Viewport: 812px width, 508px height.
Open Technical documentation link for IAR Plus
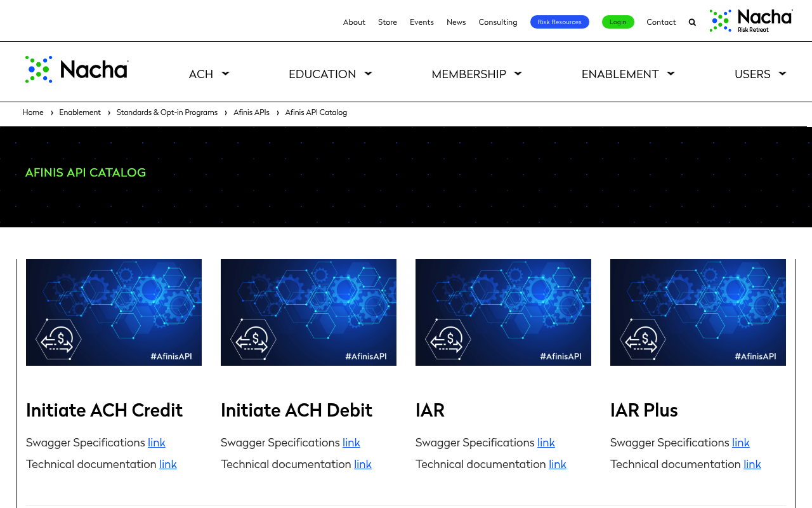point(752,464)
